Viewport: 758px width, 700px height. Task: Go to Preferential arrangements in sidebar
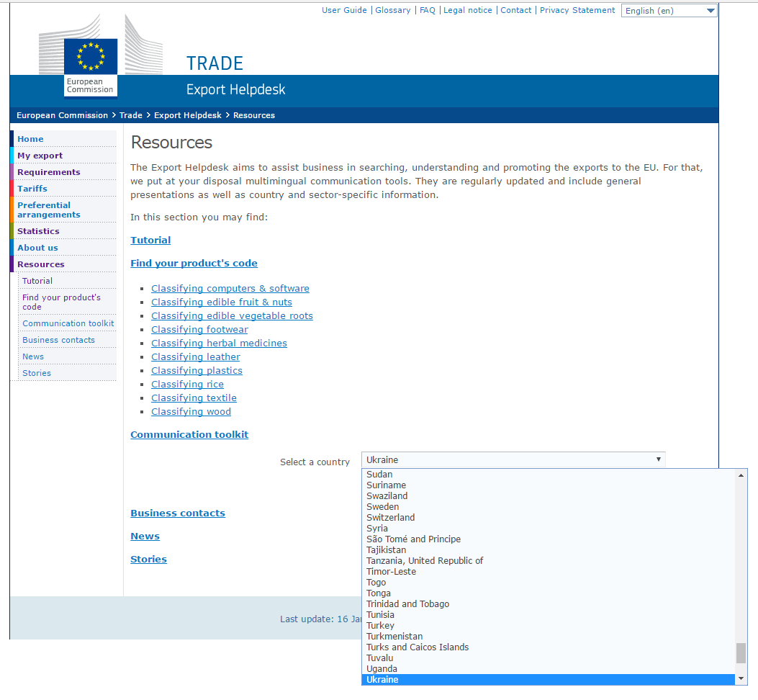click(48, 210)
